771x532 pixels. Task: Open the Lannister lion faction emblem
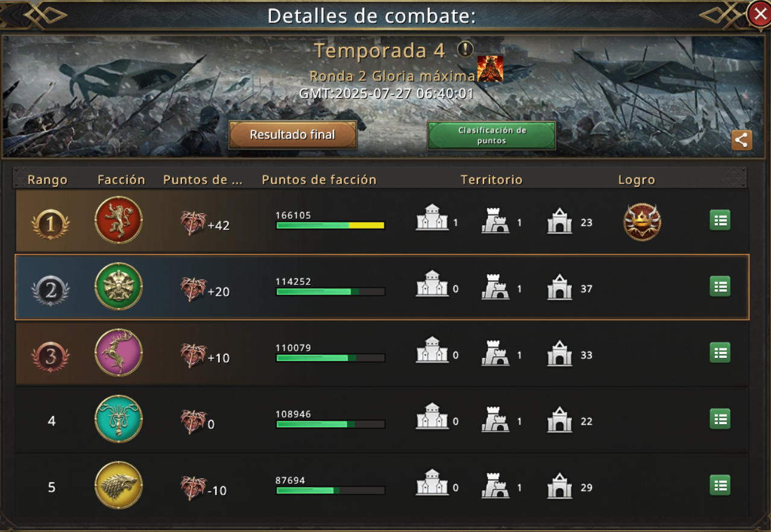pyautogui.click(x=119, y=221)
